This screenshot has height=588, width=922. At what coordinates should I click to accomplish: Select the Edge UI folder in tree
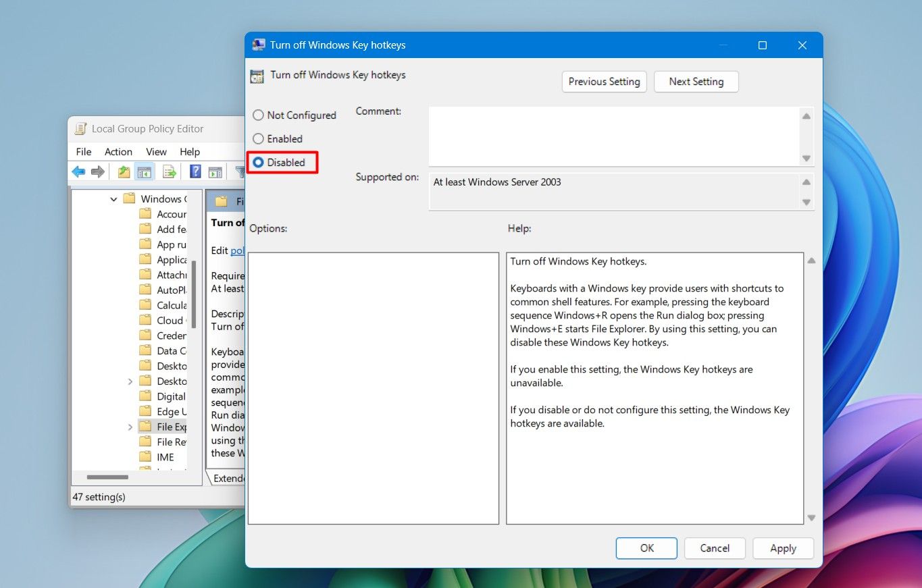point(163,412)
